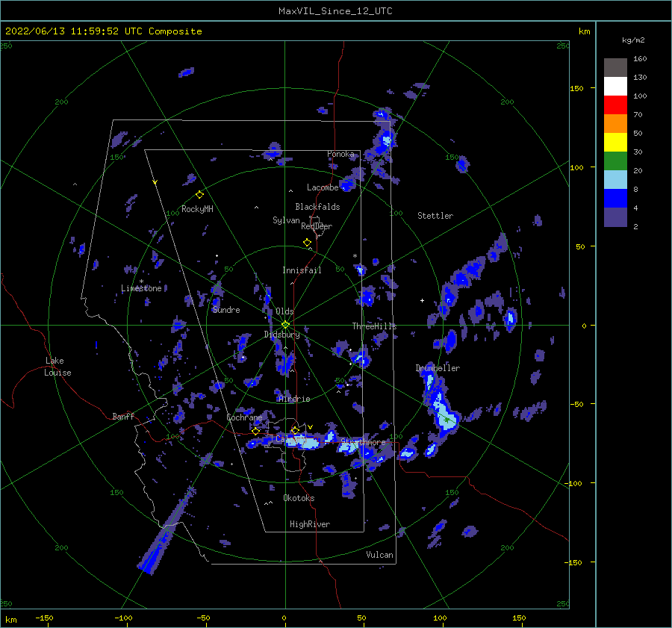
Task: Click the intense VIL cell over Calgary
Action: pyautogui.click(x=302, y=441)
